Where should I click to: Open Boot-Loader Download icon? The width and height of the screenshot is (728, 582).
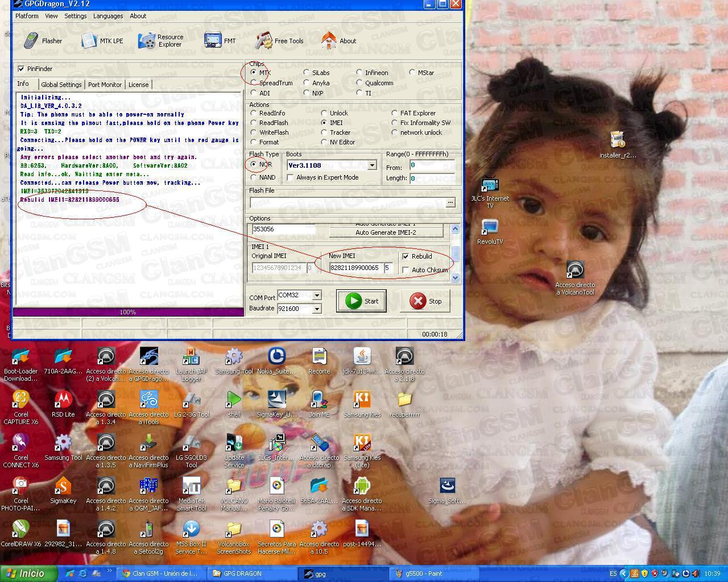click(x=21, y=365)
